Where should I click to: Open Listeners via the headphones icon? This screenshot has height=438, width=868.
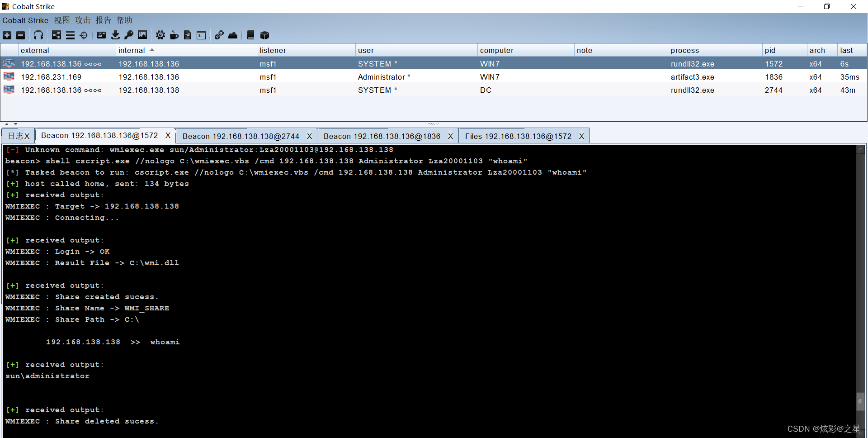[38, 35]
